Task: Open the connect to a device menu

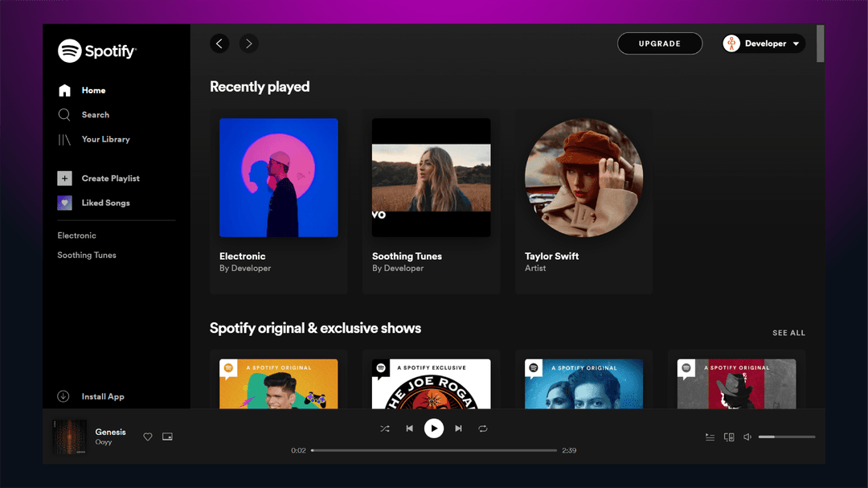Action: point(729,437)
